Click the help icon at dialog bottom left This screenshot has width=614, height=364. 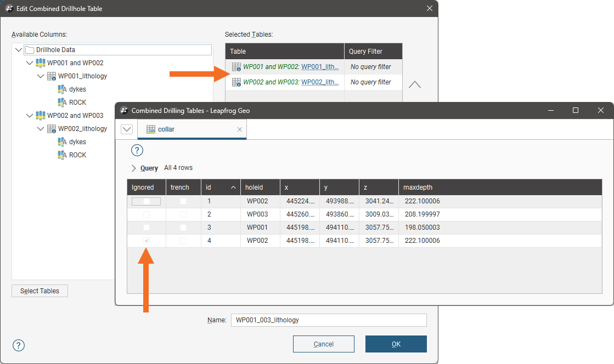(x=19, y=345)
